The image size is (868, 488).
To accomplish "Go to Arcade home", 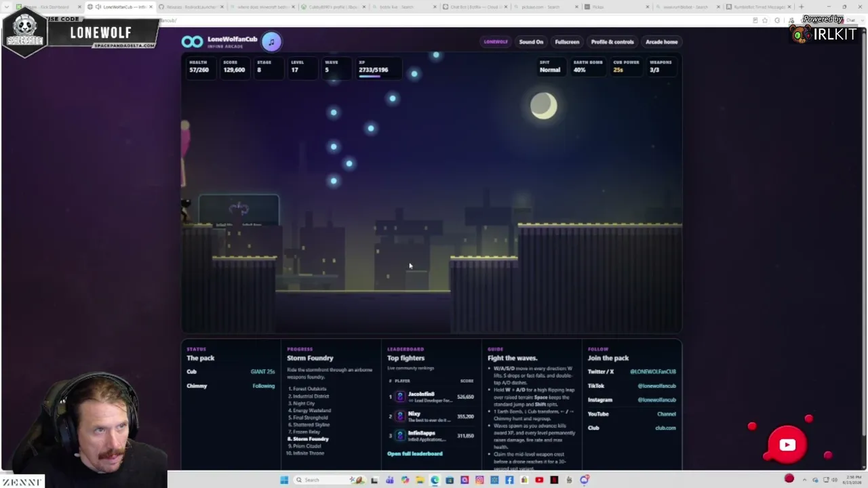I will [661, 42].
